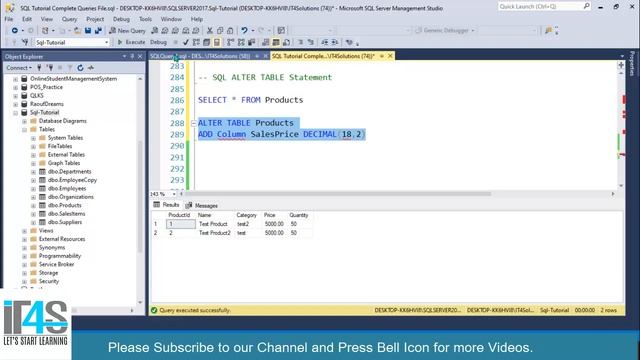This screenshot has width=640, height=360.
Task: Close the Object Explorer panel
Action: point(140,56)
